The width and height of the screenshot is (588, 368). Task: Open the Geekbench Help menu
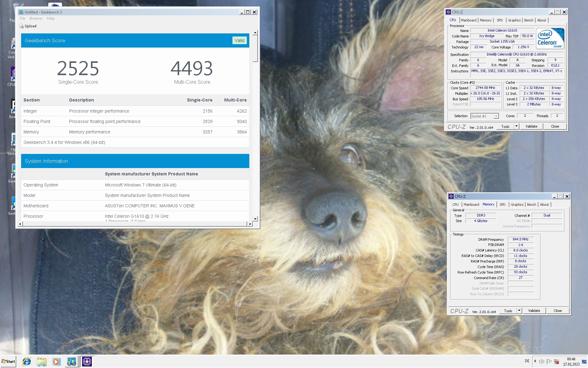(51, 18)
